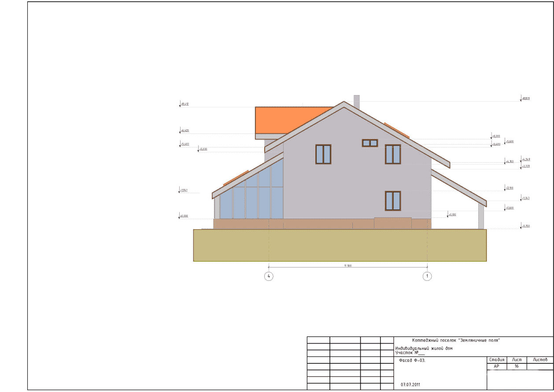The height and width of the screenshot is (392, 554).
Task: Select the lower right ground floor window
Action: [x=393, y=201]
